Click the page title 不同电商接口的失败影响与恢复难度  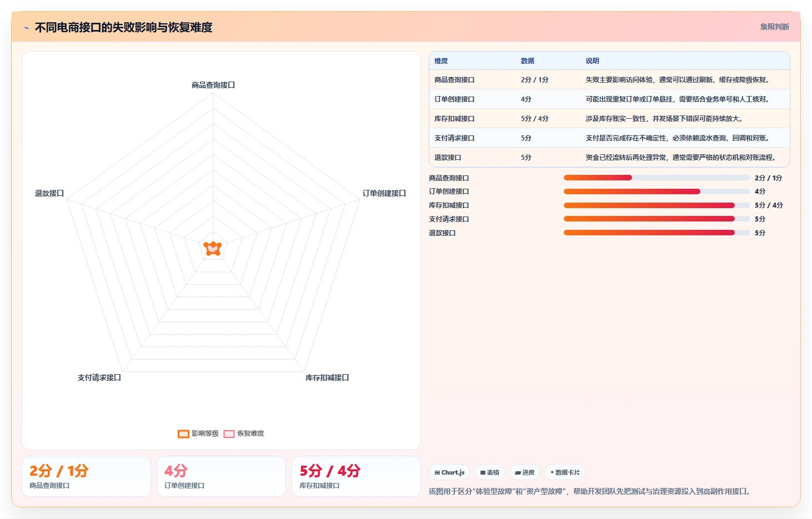coord(123,27)
